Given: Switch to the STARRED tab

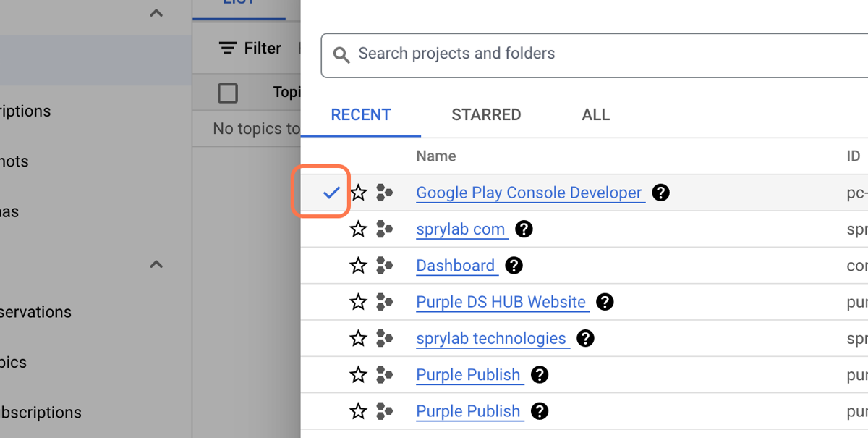Looking at the screenshot, I should coord(486,115).
